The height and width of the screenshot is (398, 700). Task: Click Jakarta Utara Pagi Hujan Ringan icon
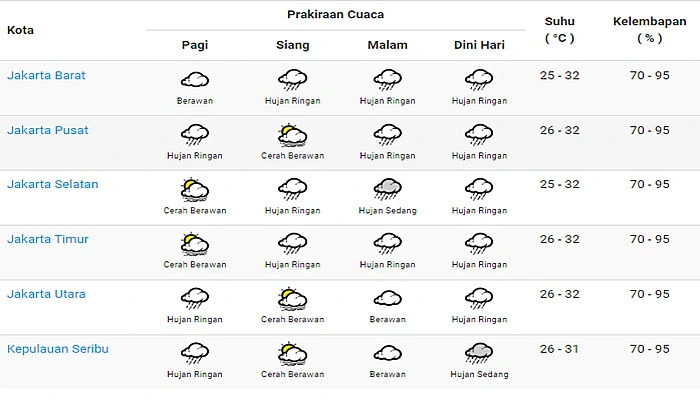point(195,298)
